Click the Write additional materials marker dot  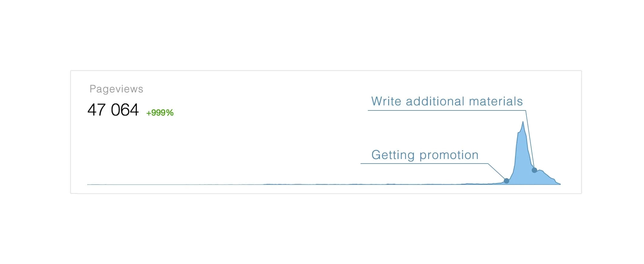(x=534, y=170)
